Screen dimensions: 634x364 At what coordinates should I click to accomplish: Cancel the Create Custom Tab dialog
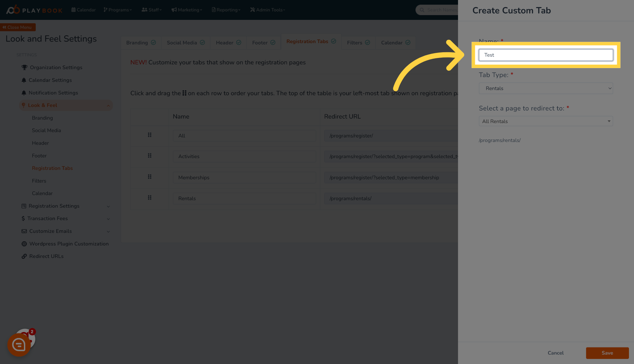[555, 353]
